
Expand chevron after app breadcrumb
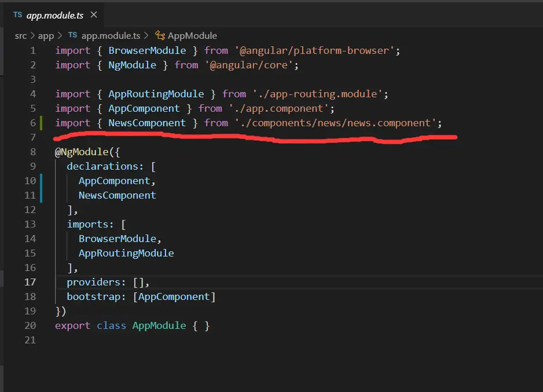60,36
